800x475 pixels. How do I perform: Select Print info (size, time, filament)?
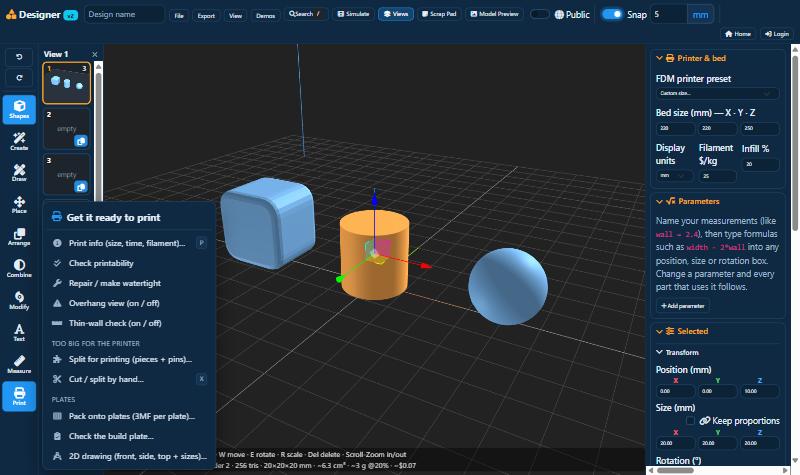[129, 243]
